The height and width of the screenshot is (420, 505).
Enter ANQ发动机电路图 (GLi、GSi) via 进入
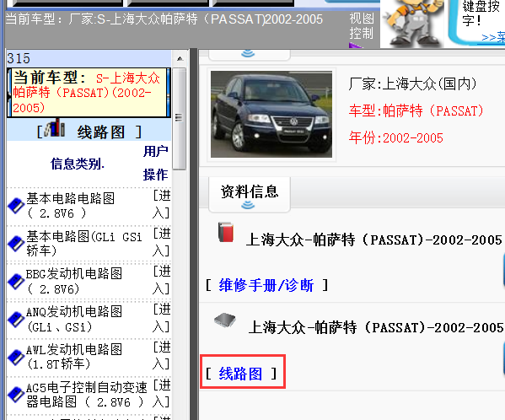(162, 318)
